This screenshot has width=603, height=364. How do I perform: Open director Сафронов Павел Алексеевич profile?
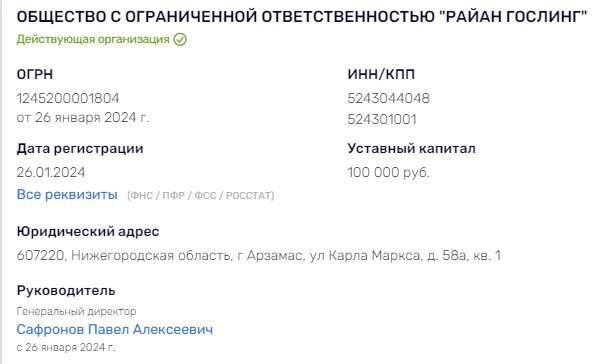(115, 329)
